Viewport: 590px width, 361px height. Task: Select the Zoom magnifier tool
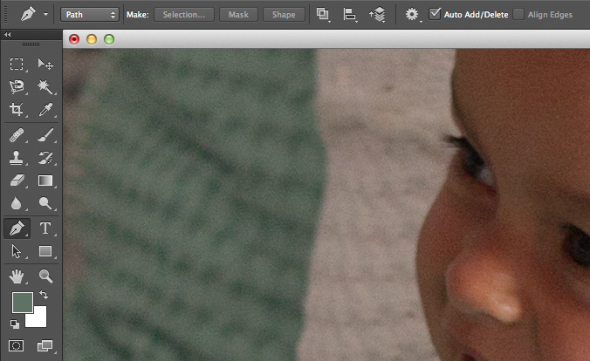[45, 276]
